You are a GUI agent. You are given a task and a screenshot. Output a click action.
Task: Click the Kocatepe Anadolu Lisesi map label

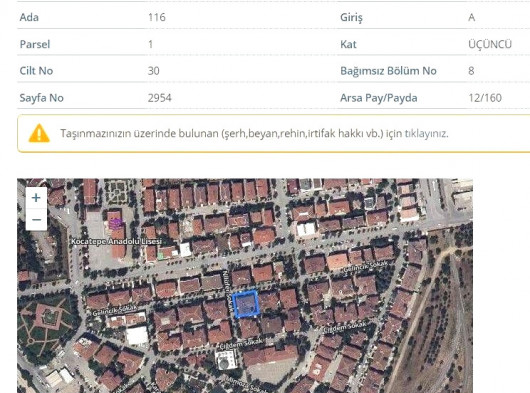pos(116,242)
